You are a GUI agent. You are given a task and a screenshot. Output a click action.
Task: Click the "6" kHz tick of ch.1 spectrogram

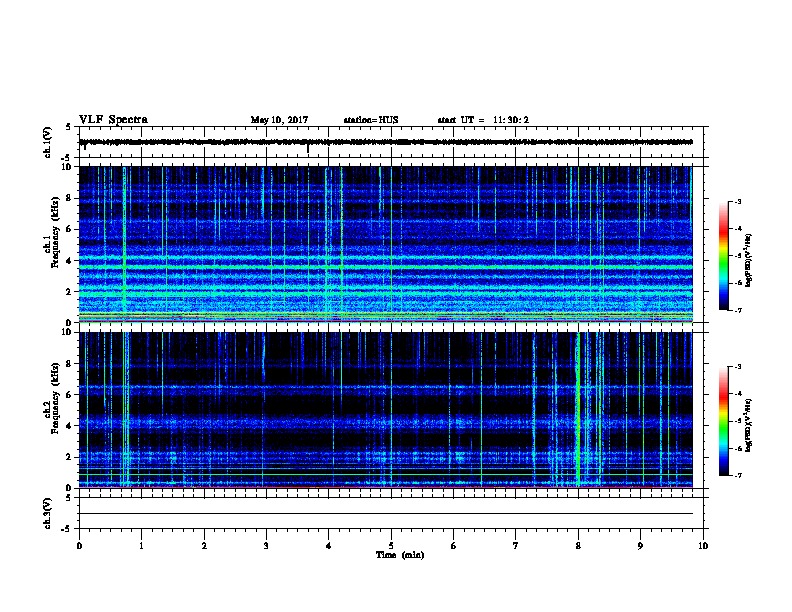click(69, 229)
